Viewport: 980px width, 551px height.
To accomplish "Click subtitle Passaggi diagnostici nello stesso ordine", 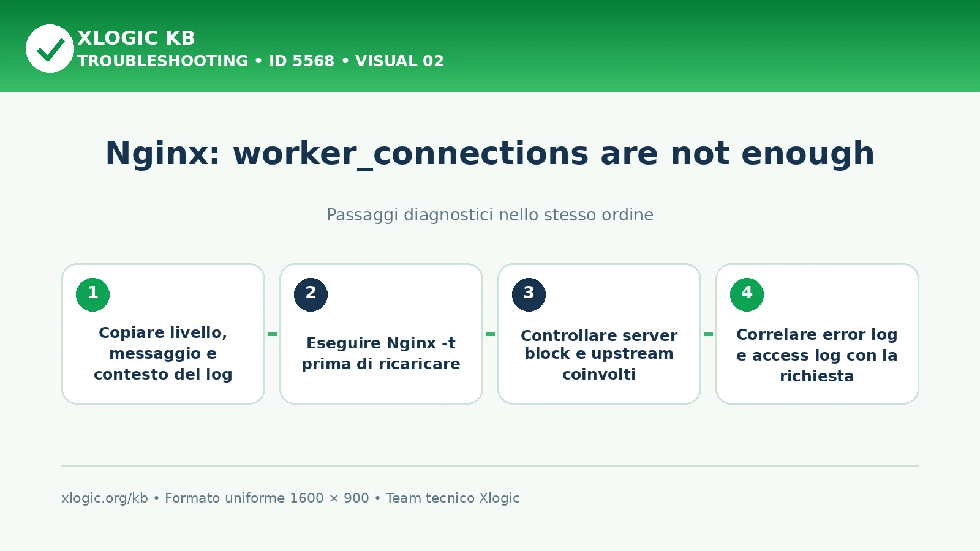I will coord(490,215).
